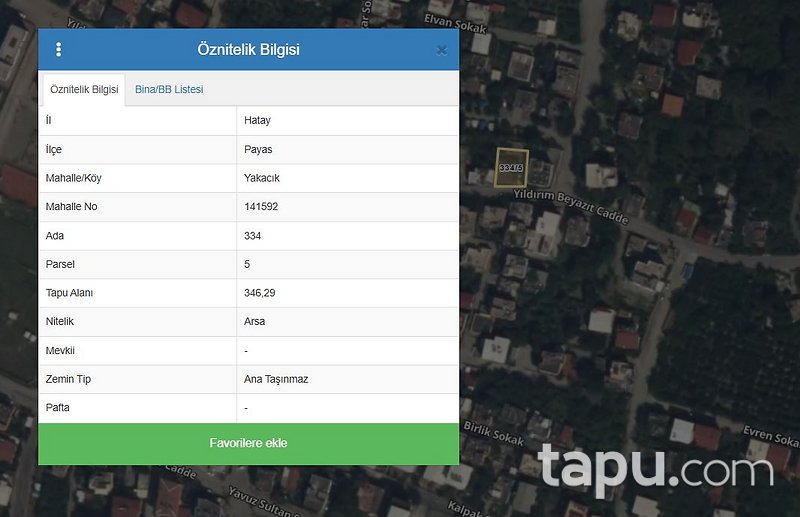Click the Pafta label
The height and width of the screenshot is (517, 800).
click(58, 408)
